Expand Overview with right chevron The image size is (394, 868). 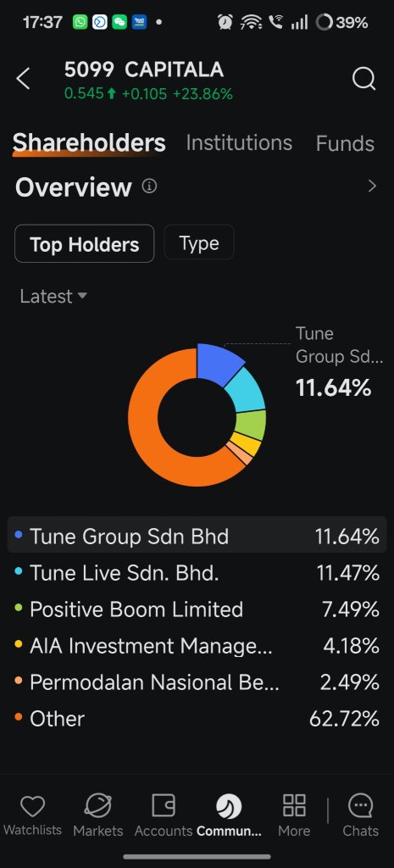coord(372,186)
